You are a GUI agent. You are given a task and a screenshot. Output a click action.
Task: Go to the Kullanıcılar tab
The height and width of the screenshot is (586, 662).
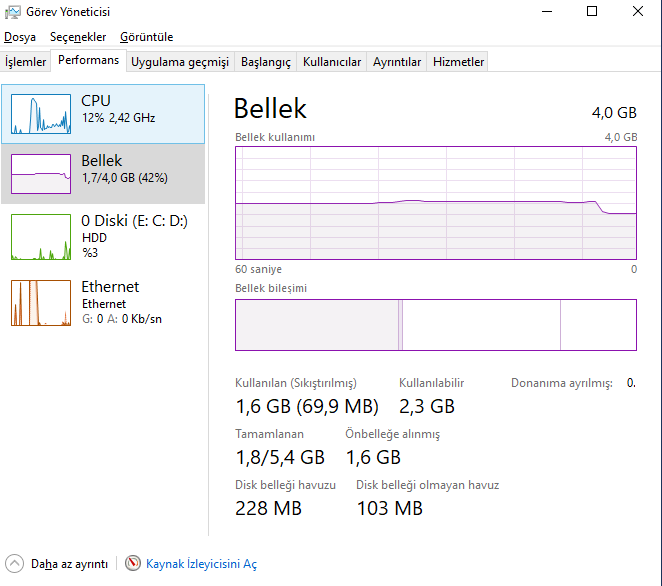point(332,62)
